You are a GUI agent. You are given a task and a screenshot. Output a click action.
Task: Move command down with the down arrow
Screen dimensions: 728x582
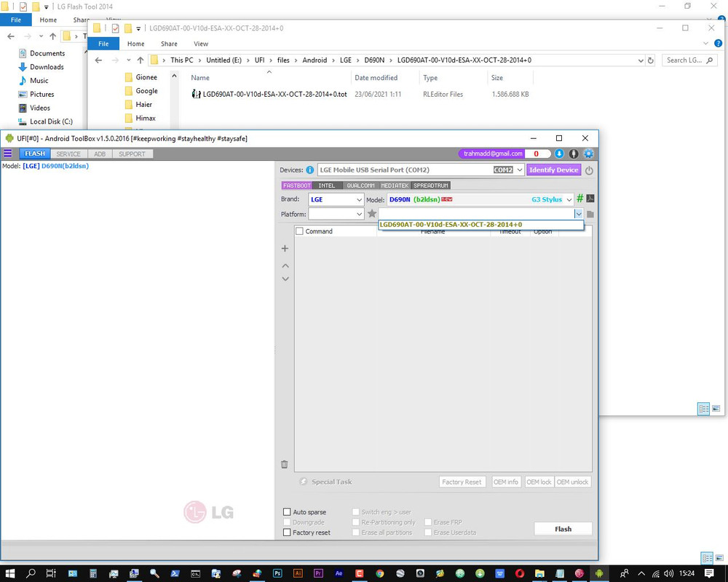click(x=285, y=279)
